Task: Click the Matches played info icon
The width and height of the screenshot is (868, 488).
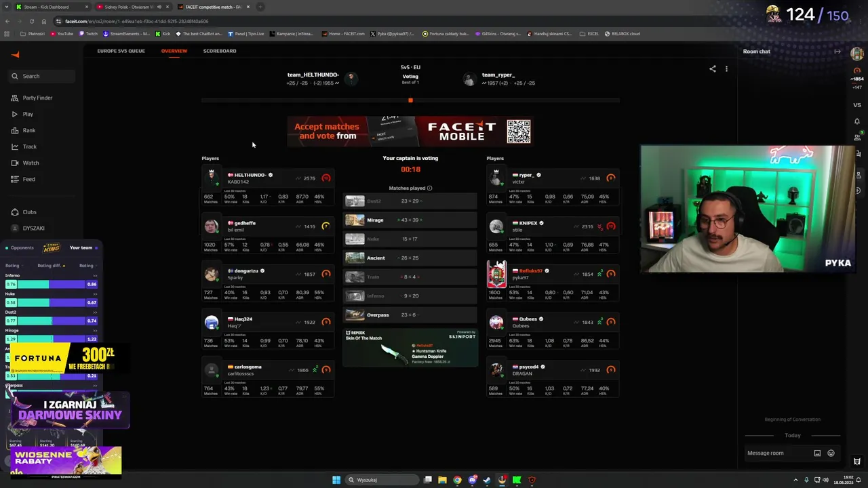Action: click(x=429, y=188)
